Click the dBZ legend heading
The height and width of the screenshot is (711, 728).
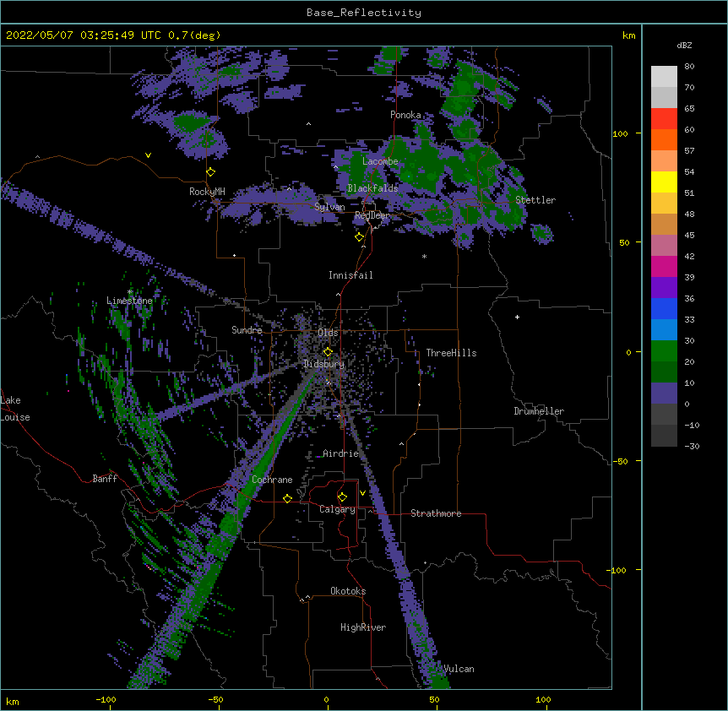(x=684, y=45)
